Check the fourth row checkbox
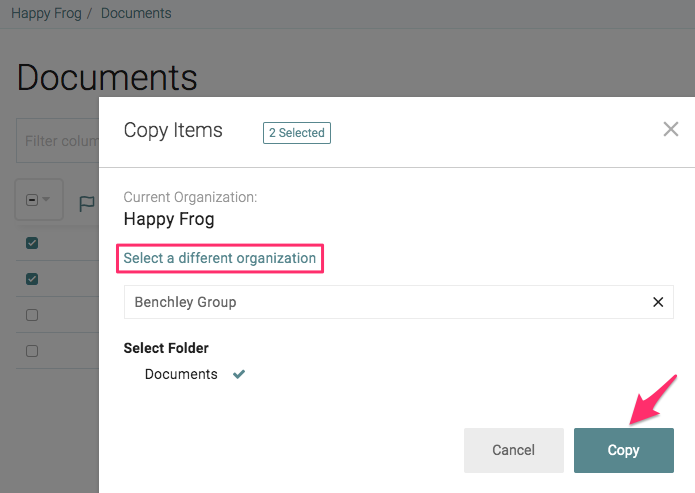 tap(32, 351)
